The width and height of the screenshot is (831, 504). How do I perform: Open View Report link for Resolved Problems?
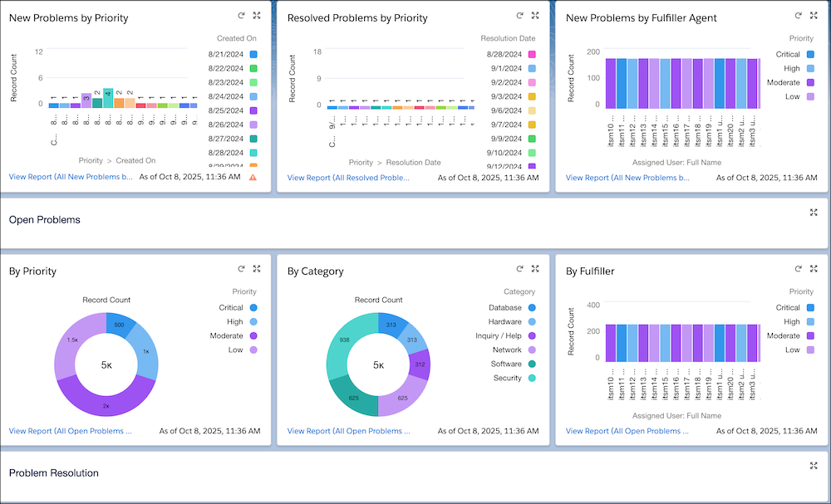pos(348,178)
